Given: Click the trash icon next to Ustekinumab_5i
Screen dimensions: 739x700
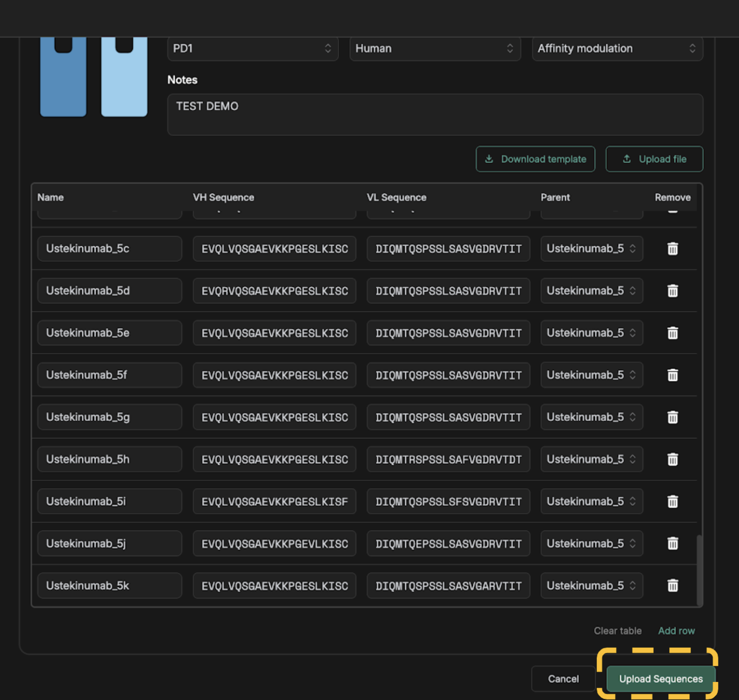Looking at the screenshot, I should point(672,501).
